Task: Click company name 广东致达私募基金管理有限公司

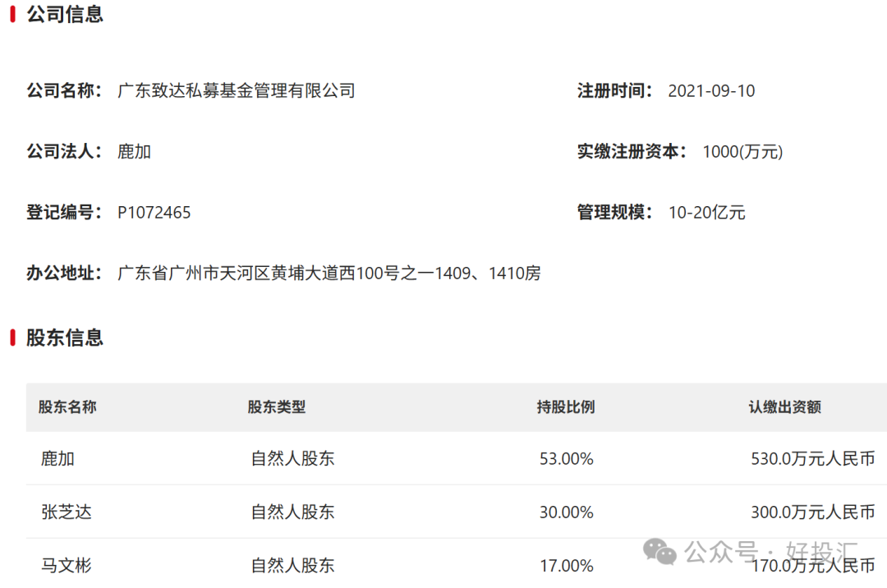Action: pyautogui.click(x=237, y=90)
